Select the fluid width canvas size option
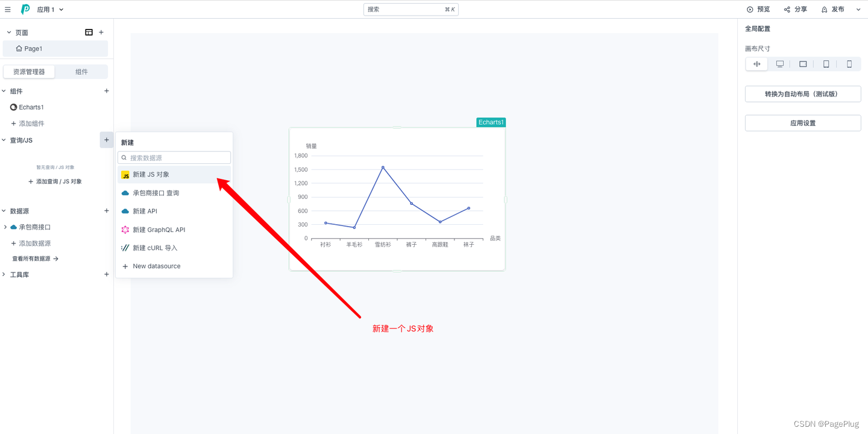The image size is (868, 434). pyautogui.click(x=756, y=63)
